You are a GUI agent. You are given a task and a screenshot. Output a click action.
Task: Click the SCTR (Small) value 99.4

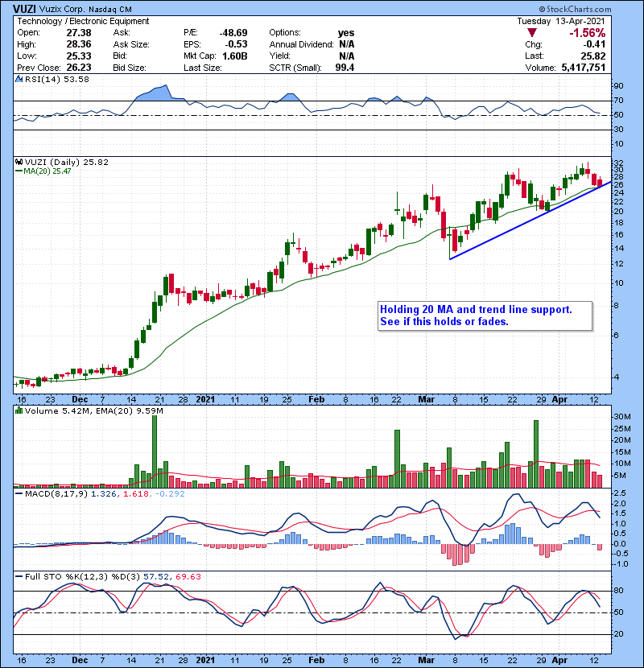(345, 68)
